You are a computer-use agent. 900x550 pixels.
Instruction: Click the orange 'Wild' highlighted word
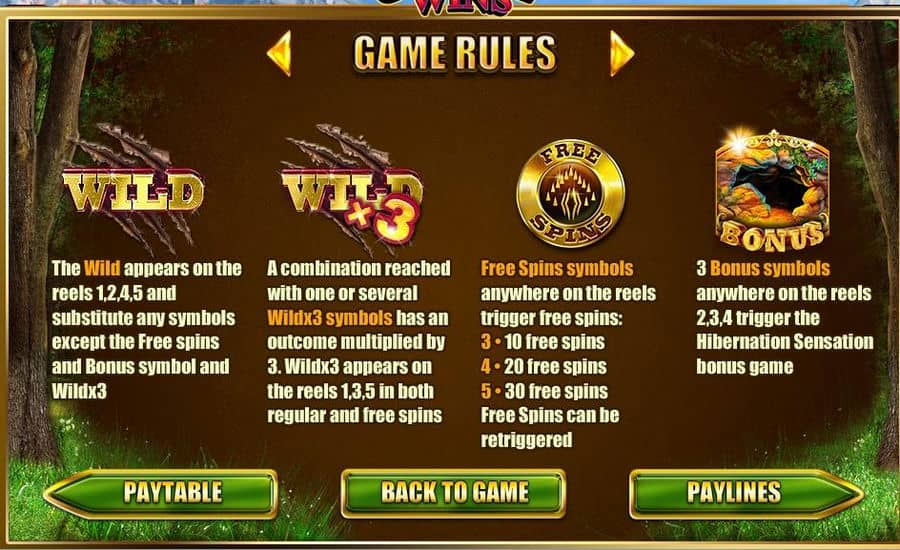(x=102, y=268)
